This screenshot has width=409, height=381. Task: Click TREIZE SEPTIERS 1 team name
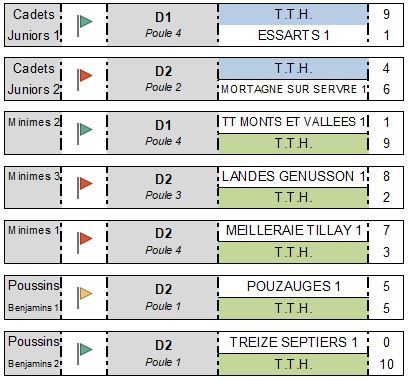point(294,342)
